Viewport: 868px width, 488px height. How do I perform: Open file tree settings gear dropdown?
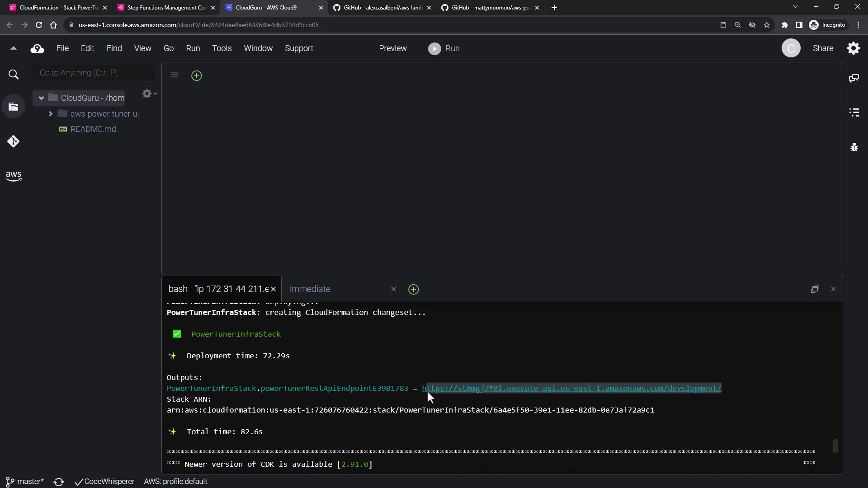(x=149, y=94)
